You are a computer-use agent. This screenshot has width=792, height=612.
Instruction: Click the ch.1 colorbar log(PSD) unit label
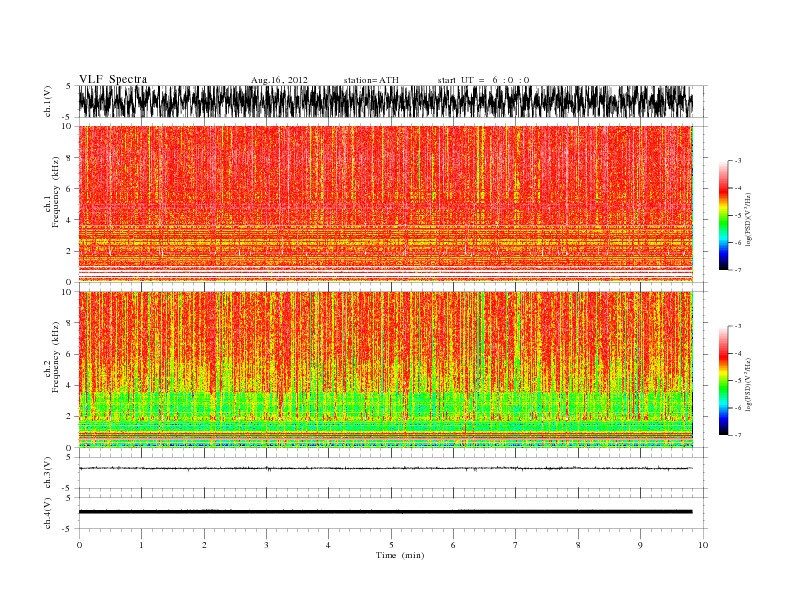748,220
